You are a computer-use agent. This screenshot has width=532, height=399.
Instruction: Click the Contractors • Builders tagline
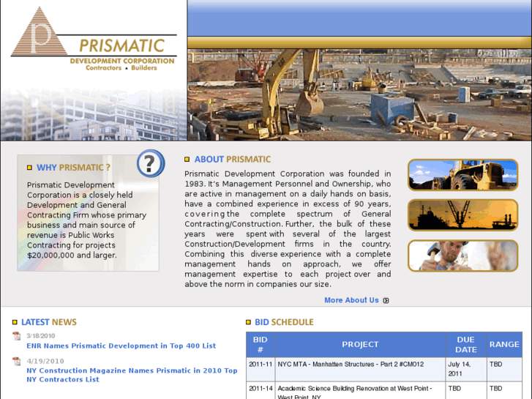(121, 68)
